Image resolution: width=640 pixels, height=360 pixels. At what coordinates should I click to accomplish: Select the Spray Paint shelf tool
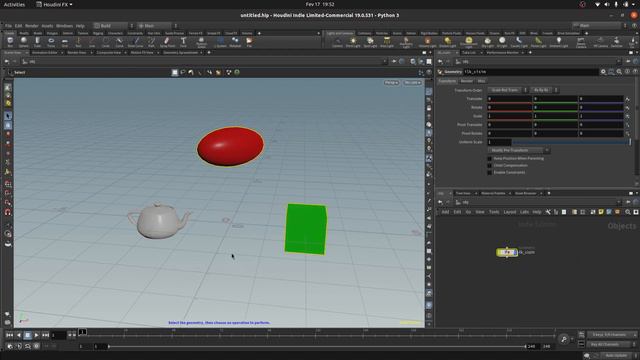tap(167, 41)
